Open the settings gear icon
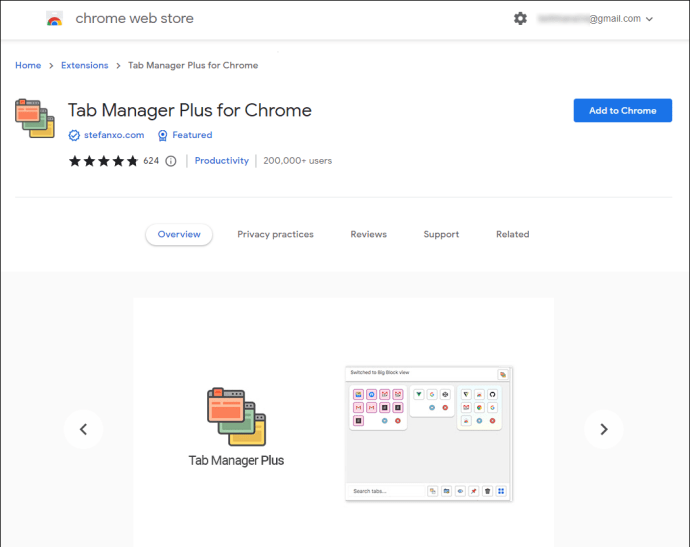690x547 pixels. click(520, 18)
